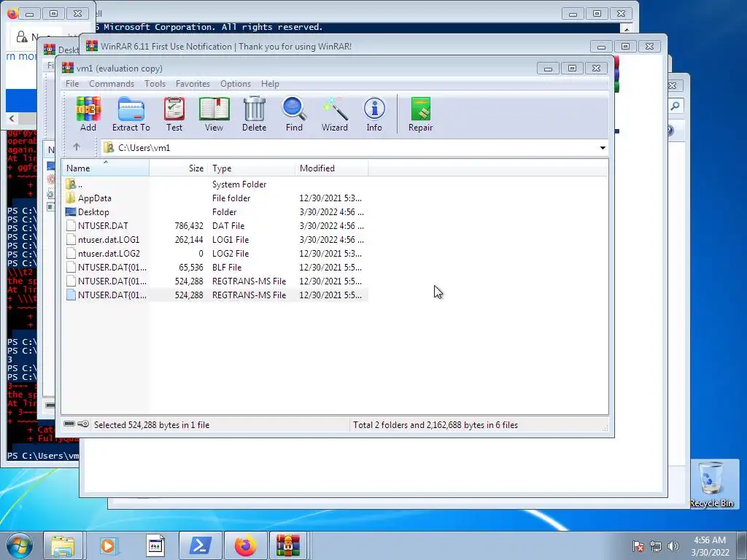The width and height of the screenshot is (747, 560).
Task: Click the Repair archive icon
Action: click(420, 114)
